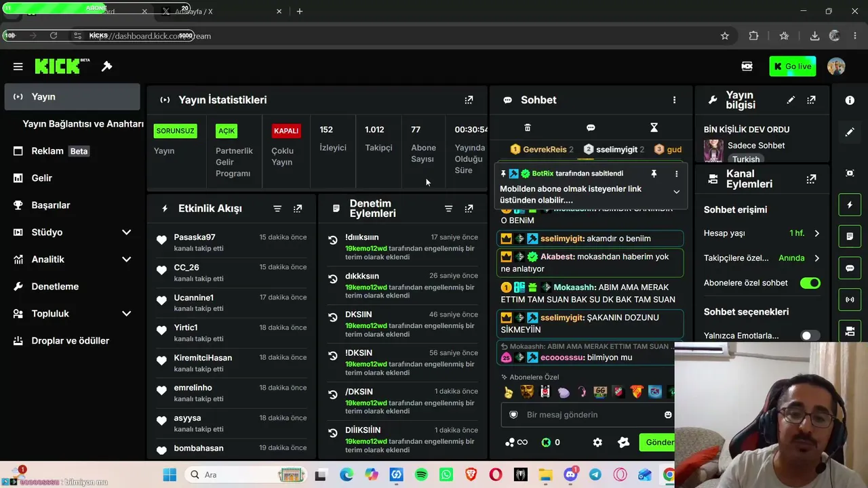The image size is (868, 488).
Task: Unpin the BotRix pinned message
Action: (654, 174)
